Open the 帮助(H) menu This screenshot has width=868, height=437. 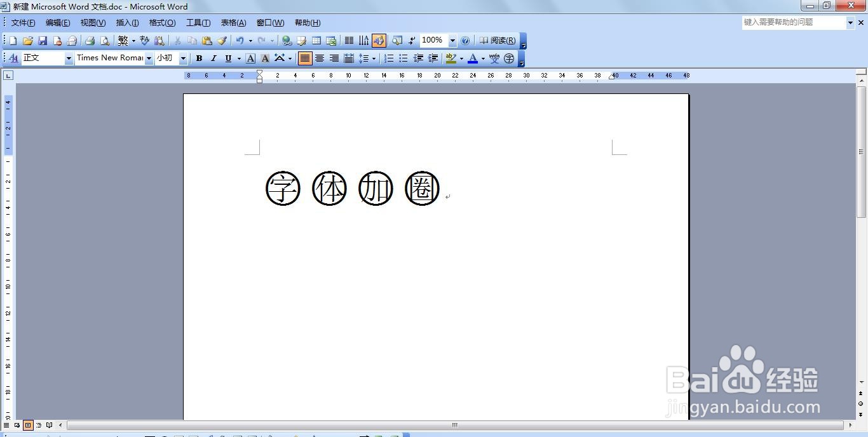(308, 23)
